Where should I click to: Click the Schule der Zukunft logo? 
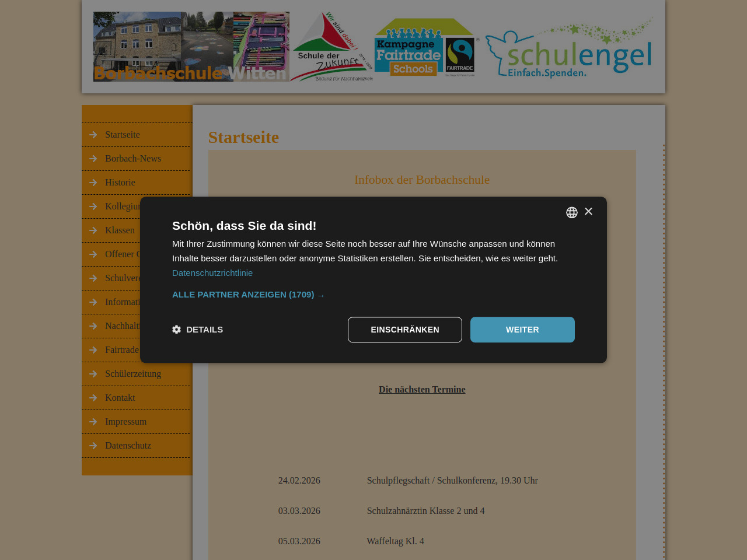pos(331,48)
